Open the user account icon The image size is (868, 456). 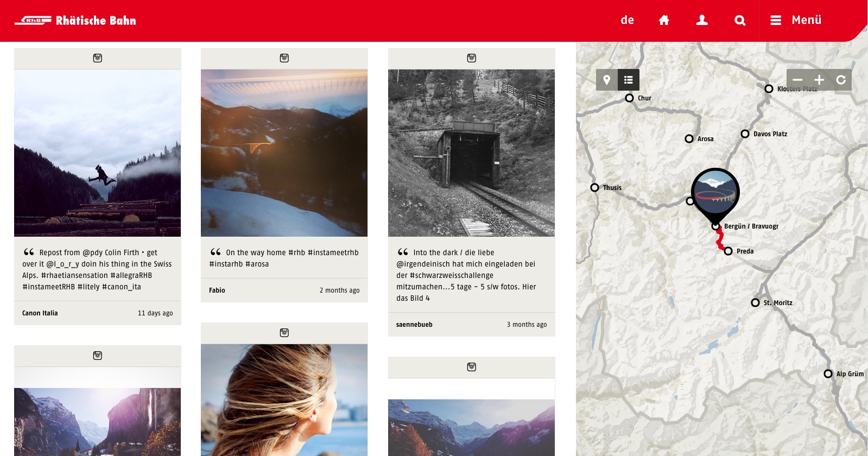(x=702, y=20)
